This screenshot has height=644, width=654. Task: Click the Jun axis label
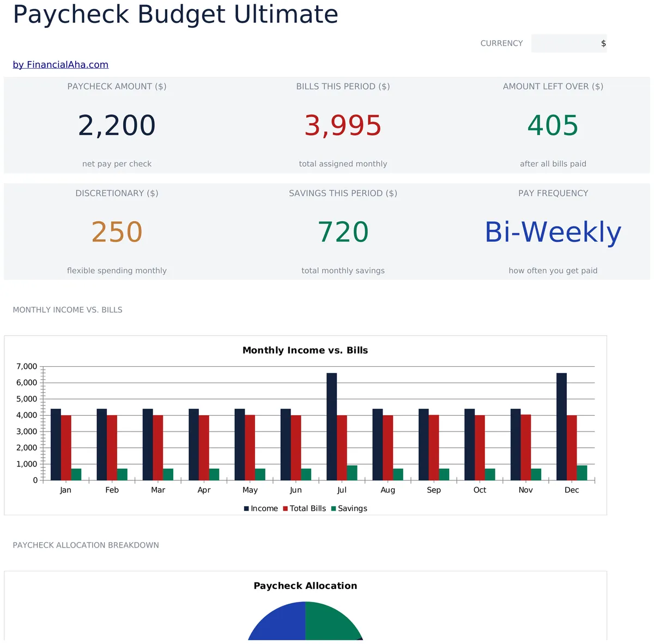point(296,490)
